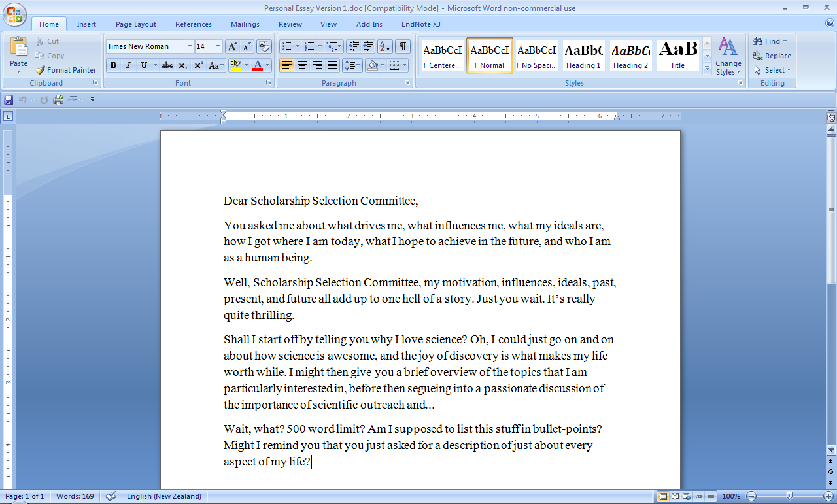Cut the selection with scissors icon
Image resolution: width=837 pixels, height=504 pixels.
(40, 41)
